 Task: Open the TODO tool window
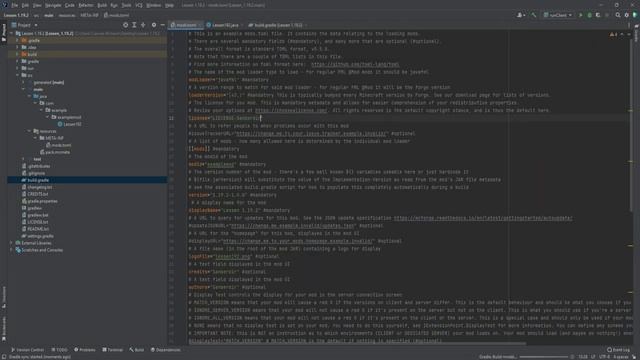click(x=60, y=350)
